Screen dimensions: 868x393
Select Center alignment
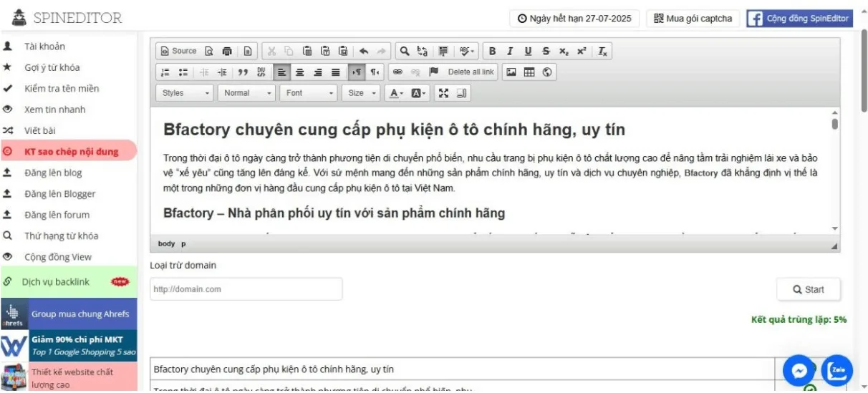tap(300, 72)
